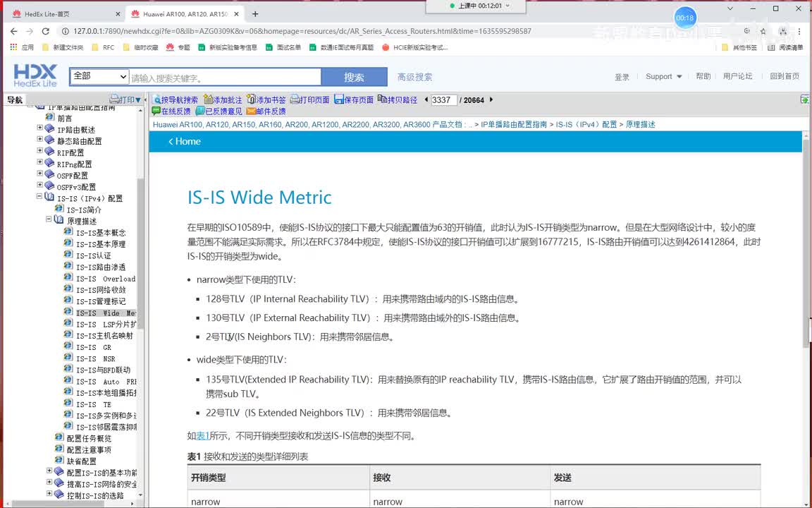Open Chrome three-dot menu
Image resolution: width=812 pixels, height=508 pixels.
pyautogui.click(x=799, y=31)
